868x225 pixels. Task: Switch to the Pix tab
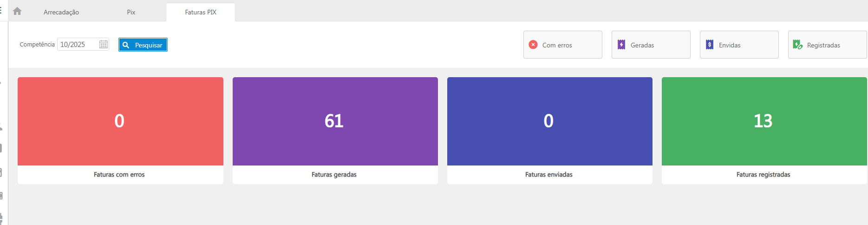[x=131, y=12]
